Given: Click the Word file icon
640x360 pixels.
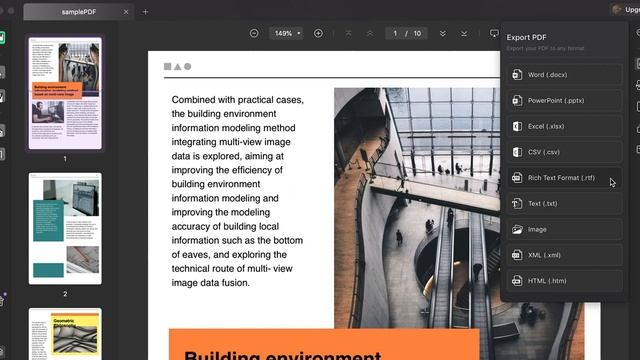Looking at the screenshot, I should (517, 75).
